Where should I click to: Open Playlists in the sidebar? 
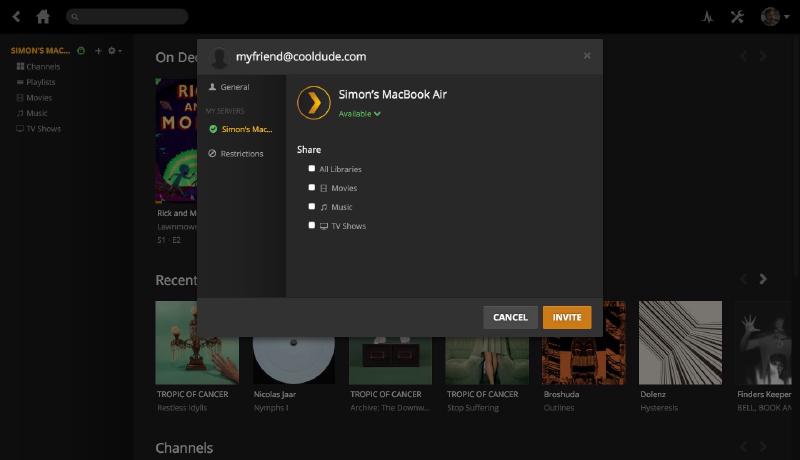coord(36,82)
